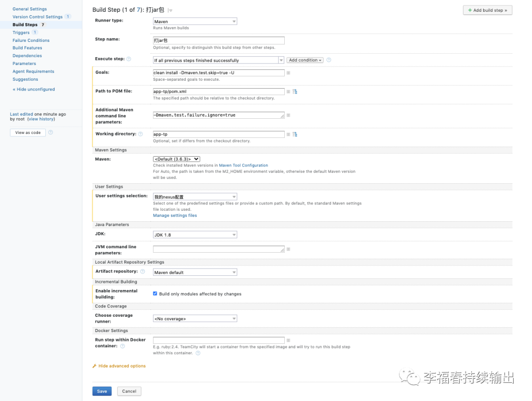Open Failure Conditions in sidebar
The height and width of the screenshot is (401, 532).
31,40
